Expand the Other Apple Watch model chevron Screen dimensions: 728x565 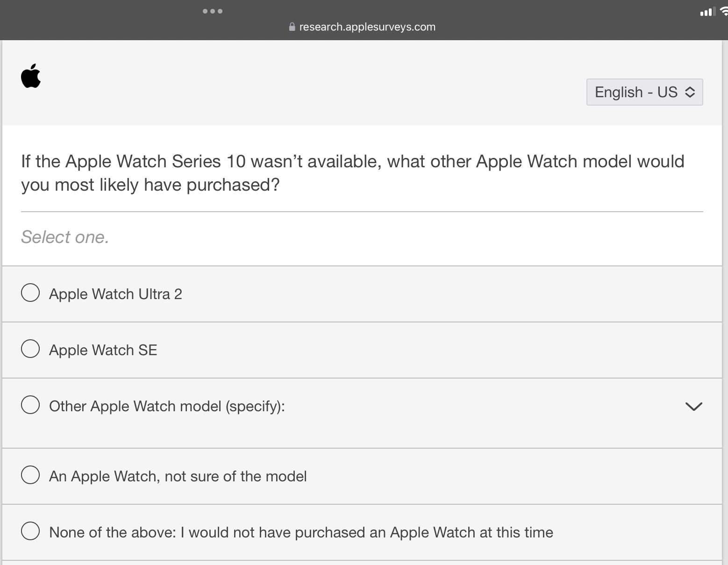point(693,406)
